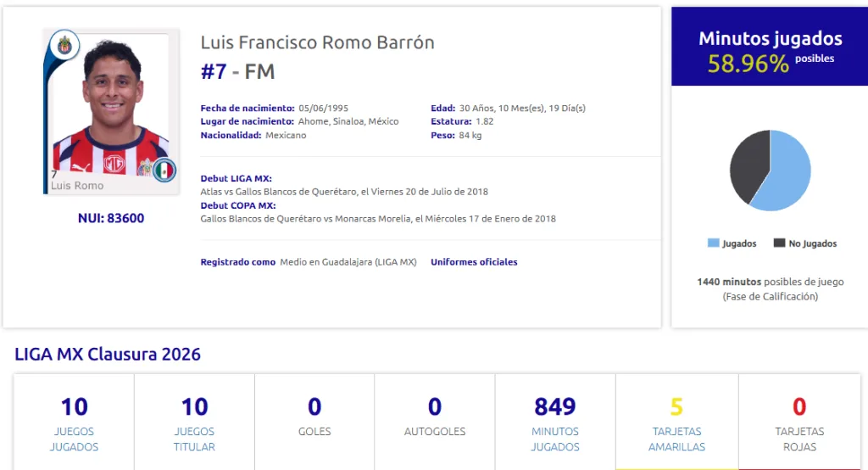Click the LIGA MX Clausura 2026 heading
Viewport: 868px width, 470px height.
coord(108,354)
